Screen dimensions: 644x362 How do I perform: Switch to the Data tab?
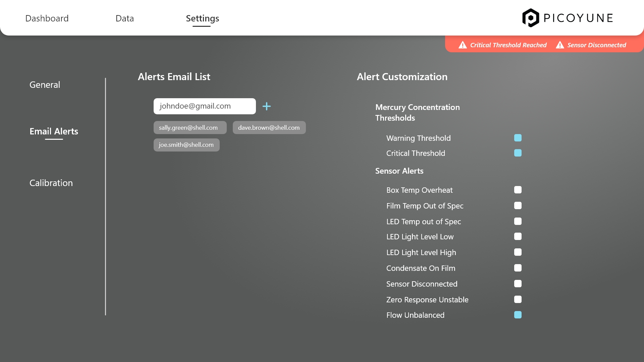click(124, 18)
